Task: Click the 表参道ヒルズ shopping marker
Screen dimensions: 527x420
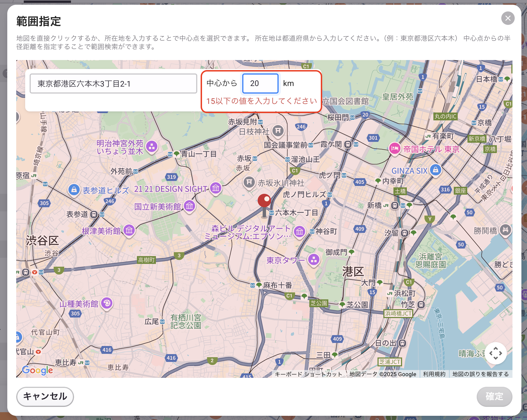Action: [74, 190]
